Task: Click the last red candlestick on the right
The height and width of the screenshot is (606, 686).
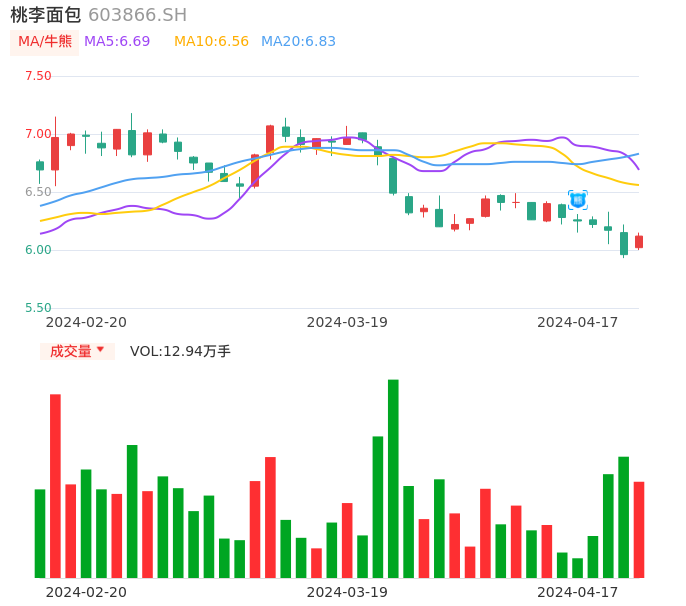Action: [639, 242]
